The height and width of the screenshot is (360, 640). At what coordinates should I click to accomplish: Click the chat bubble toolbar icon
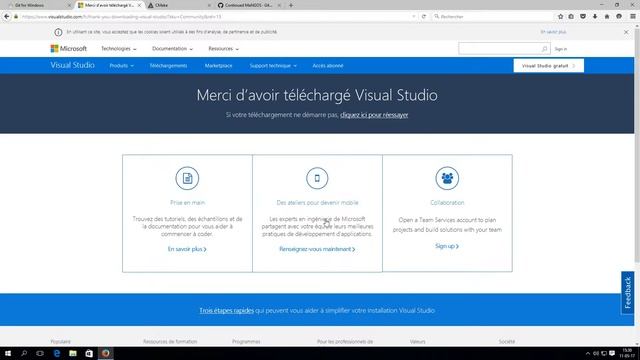click(619, 17)
